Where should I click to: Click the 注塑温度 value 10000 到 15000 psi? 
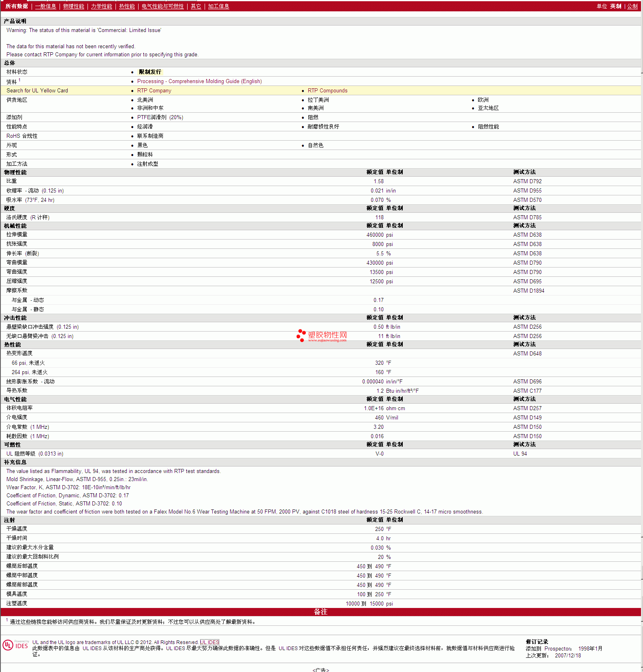pyautogui.click(x=369, y=604)
